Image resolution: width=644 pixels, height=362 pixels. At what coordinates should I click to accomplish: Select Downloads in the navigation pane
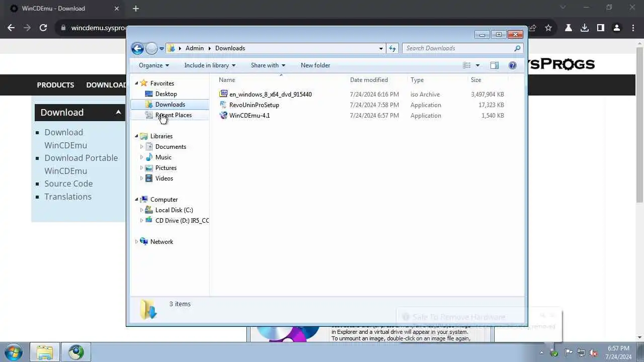coord(170,105)
